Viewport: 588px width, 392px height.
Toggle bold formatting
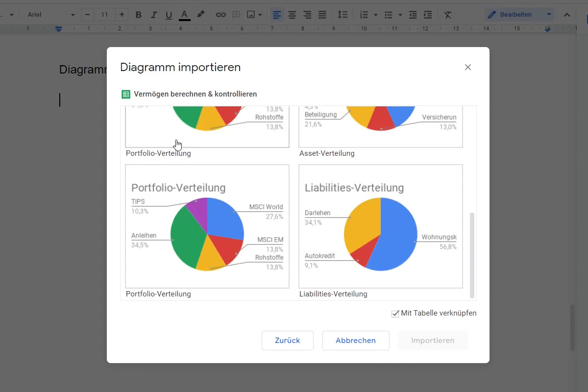click(x=138, y=15)
